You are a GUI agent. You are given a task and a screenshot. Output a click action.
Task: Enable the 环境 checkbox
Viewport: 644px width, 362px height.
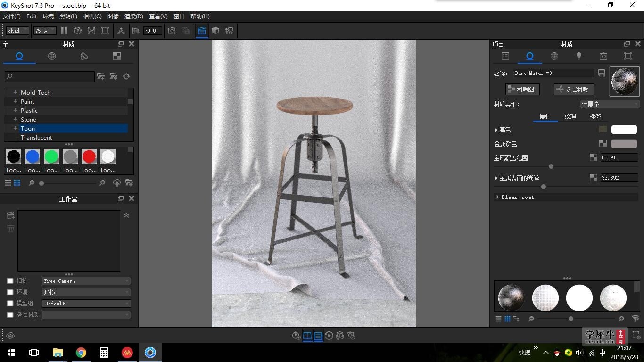pyautogui.click(x=10, y=292)
